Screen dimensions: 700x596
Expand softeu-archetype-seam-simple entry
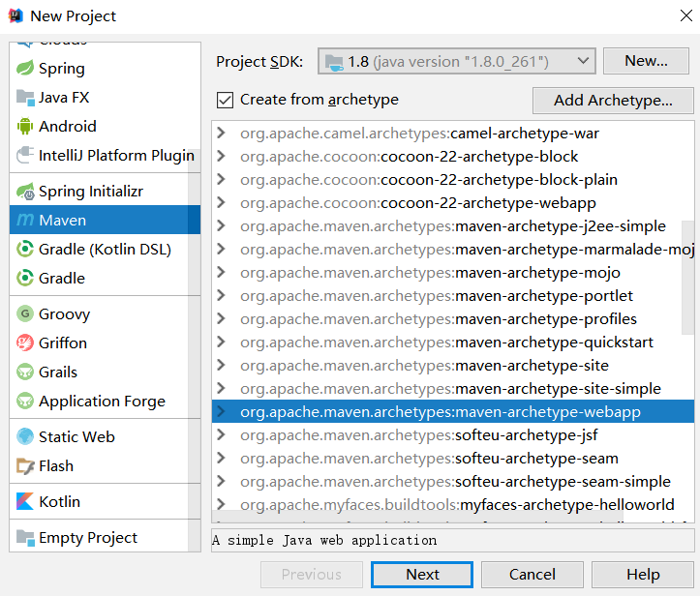pyautogui.click(x=221, y=481)
